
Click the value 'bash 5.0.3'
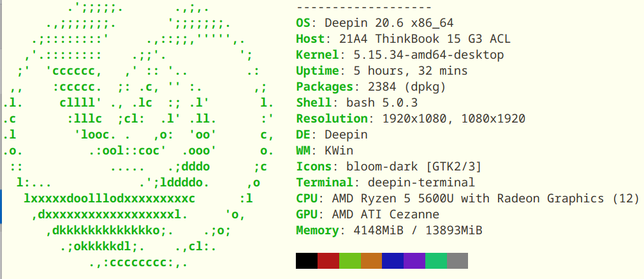pyautogui.click(x=382, y=103)
